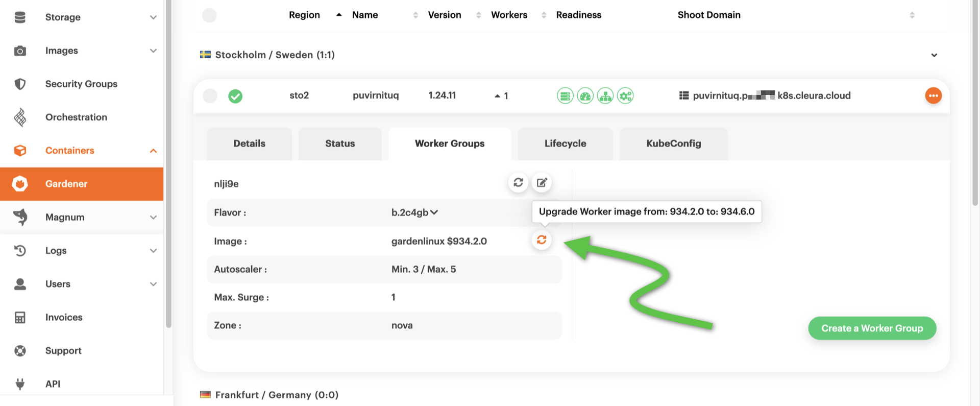Click the sidebar vertical scrollbar
This screenshot has height=406, width=980.
(x=168, y=163)
